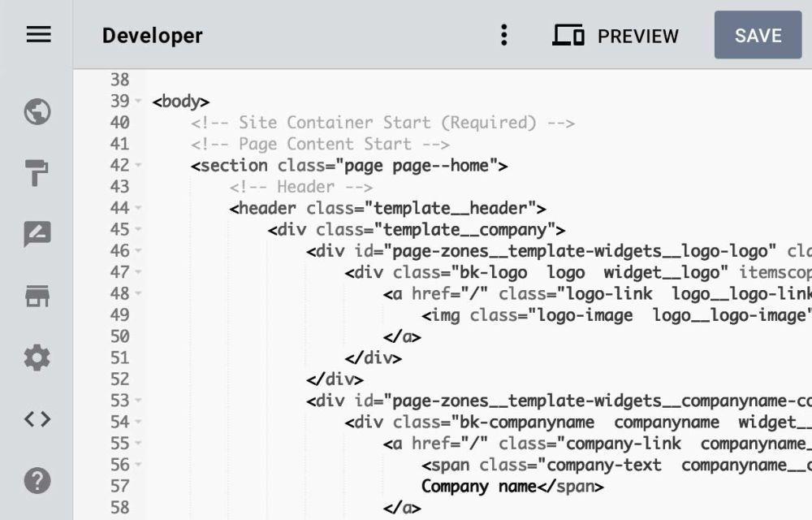Place cursor in the Company name text

pos(477,487)
